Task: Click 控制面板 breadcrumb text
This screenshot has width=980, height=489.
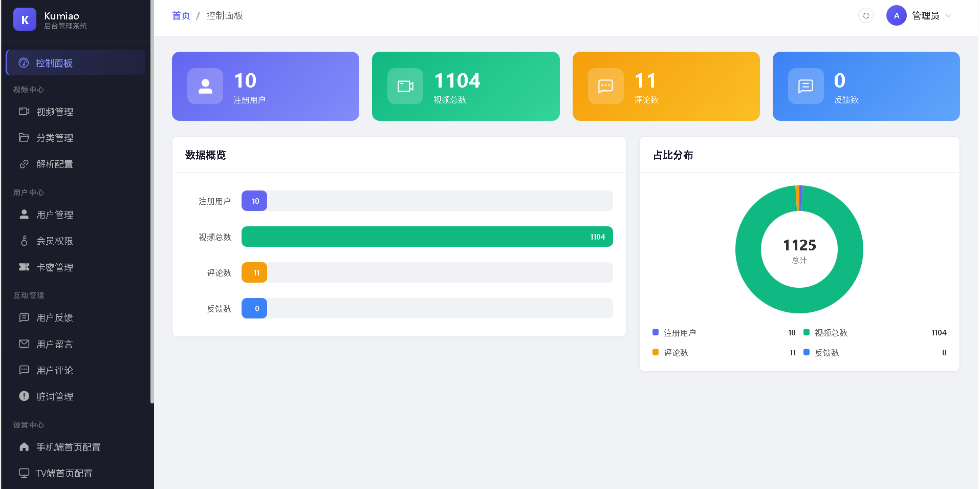Action: pyautogui.click(x=224, y=16)
